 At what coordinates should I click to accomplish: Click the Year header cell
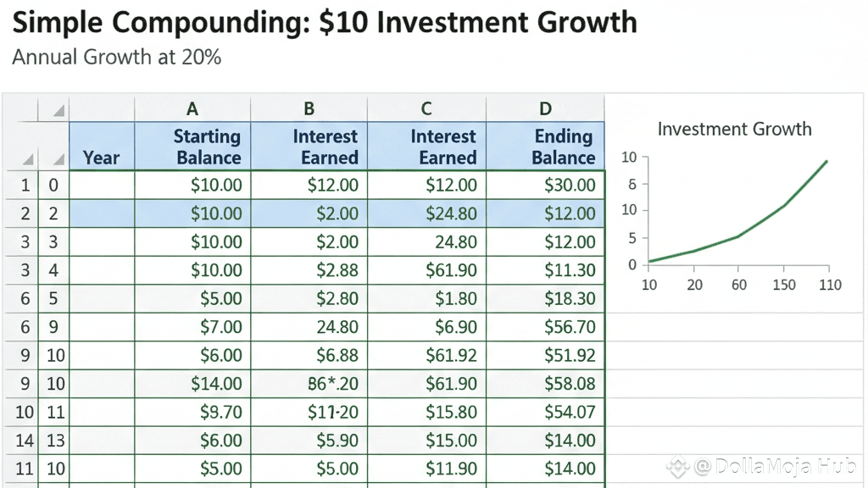point(101,157)
